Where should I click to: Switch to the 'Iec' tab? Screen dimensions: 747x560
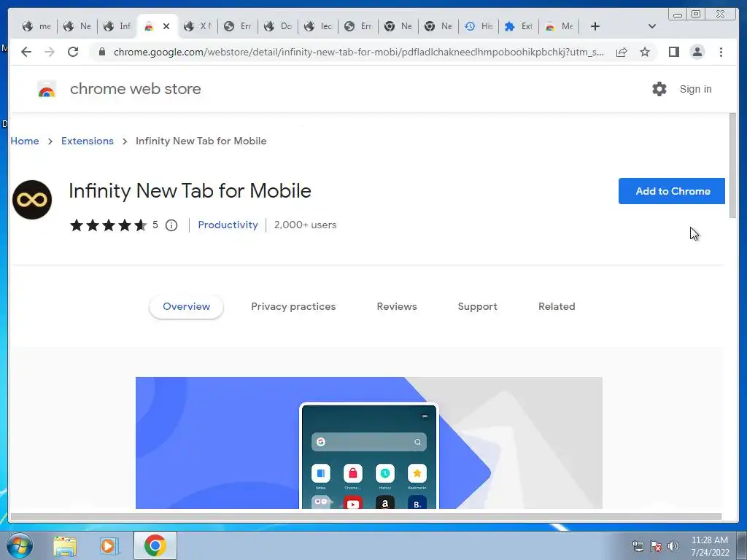click(318, 26)
